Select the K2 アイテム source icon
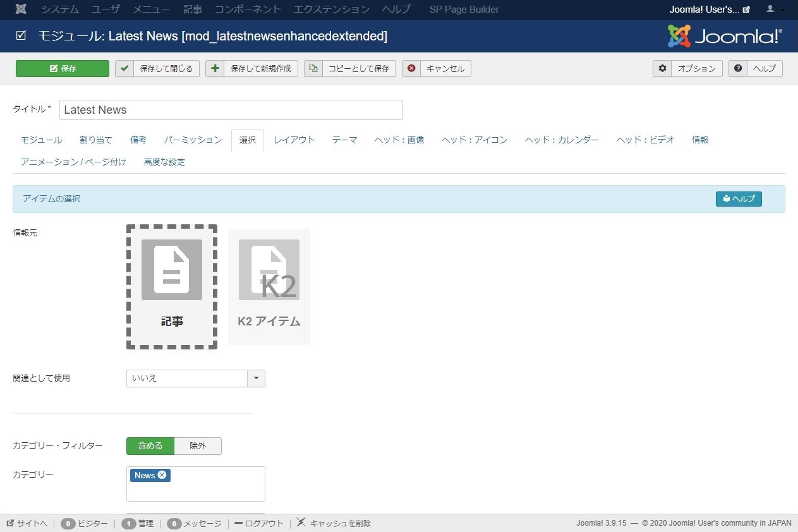Image resolution: width=798 pixels, height=532 pixels. (269, 286)
